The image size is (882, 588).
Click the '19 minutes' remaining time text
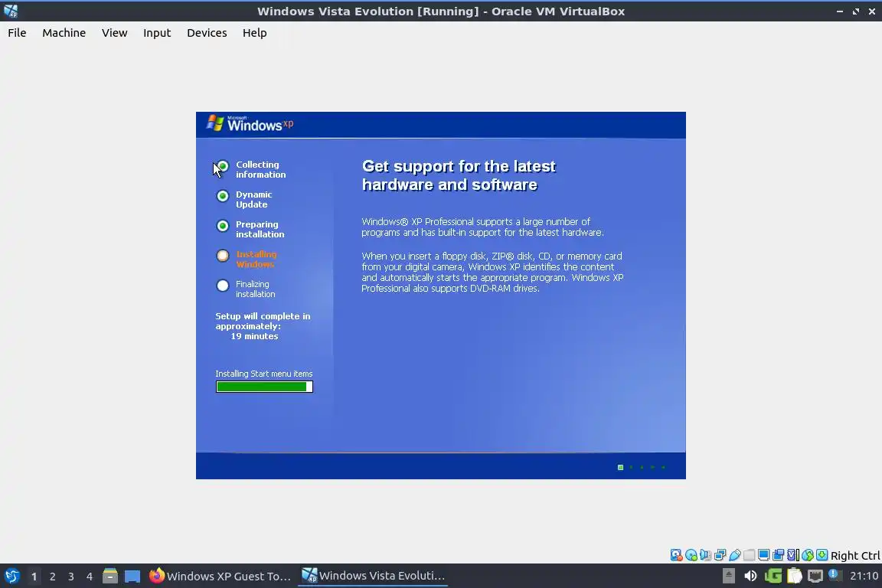(254, 336)
